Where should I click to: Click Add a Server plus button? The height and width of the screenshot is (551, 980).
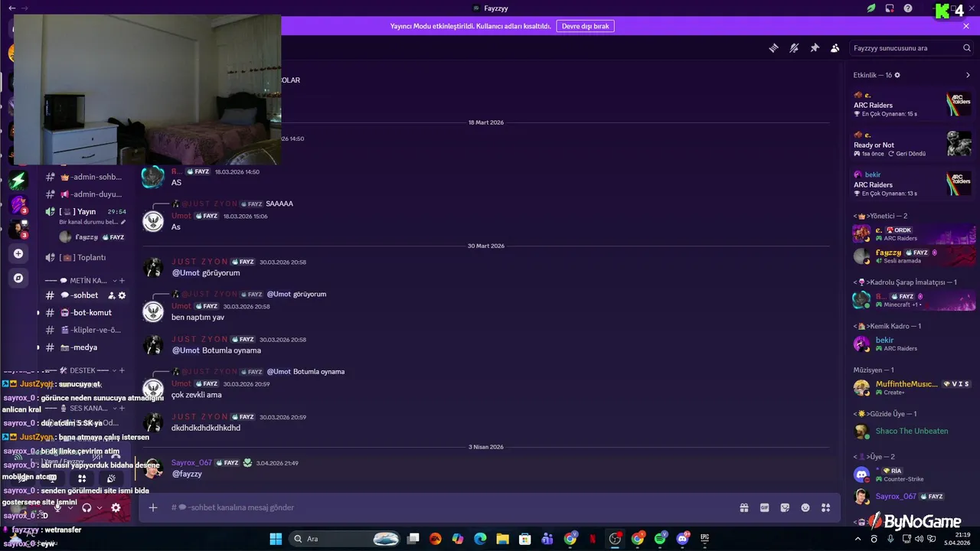(18, 253)
